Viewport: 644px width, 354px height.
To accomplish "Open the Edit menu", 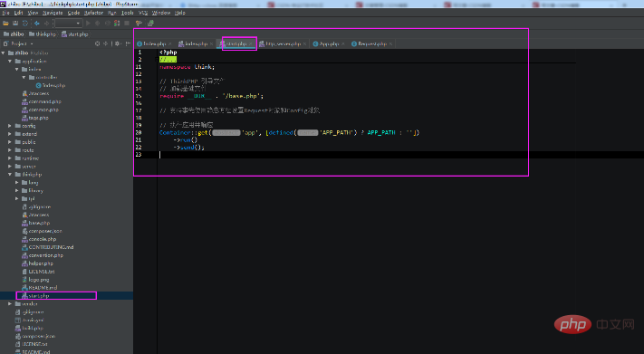I will [18, 13].
